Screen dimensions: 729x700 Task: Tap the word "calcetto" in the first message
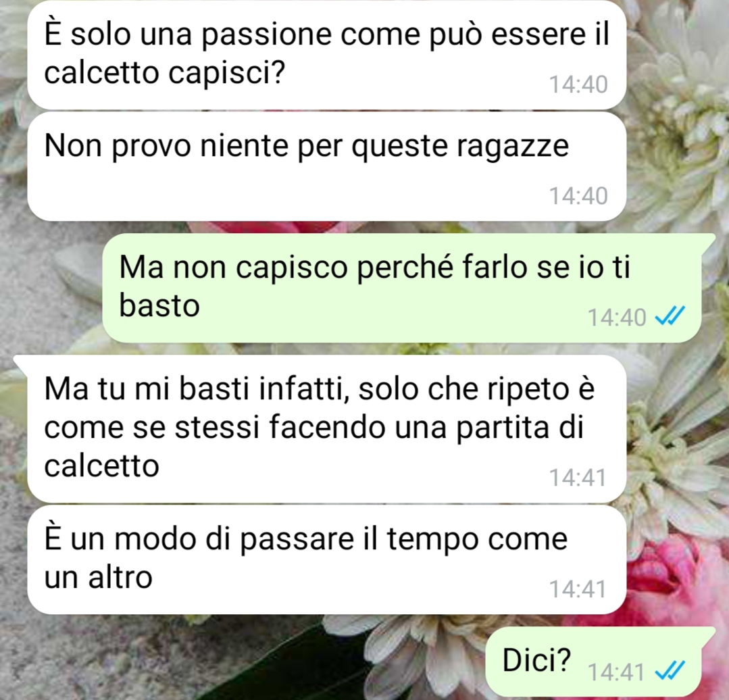tap(102, 73)
